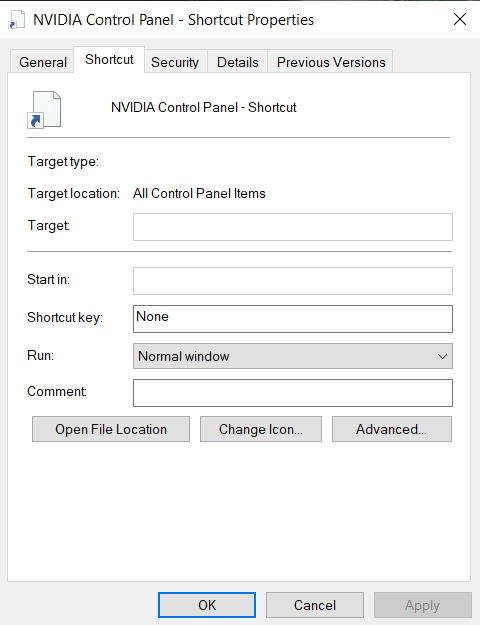Click the 'All Control Panel Items' location text
The image size is (480, 625).
pos(199,193)
